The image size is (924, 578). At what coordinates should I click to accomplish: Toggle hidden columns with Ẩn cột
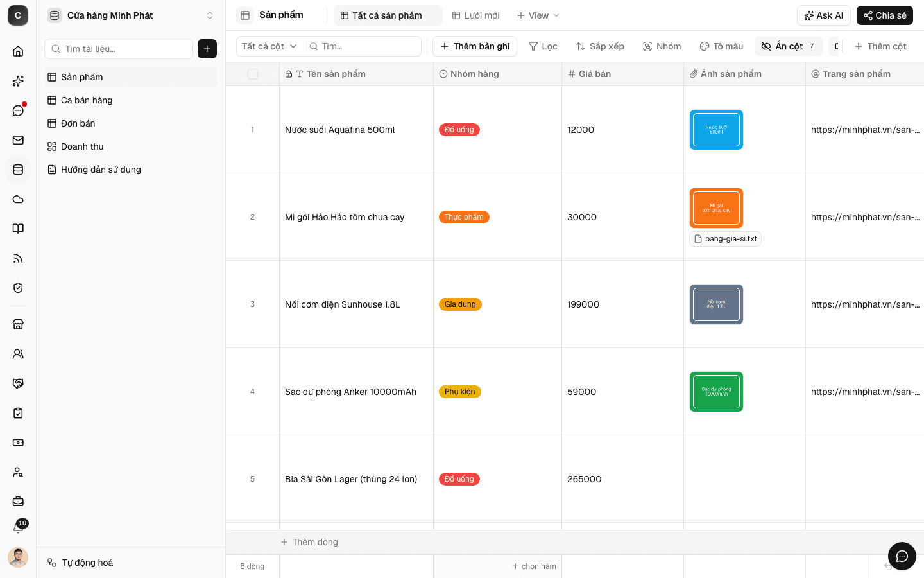[x=789, y=46]
